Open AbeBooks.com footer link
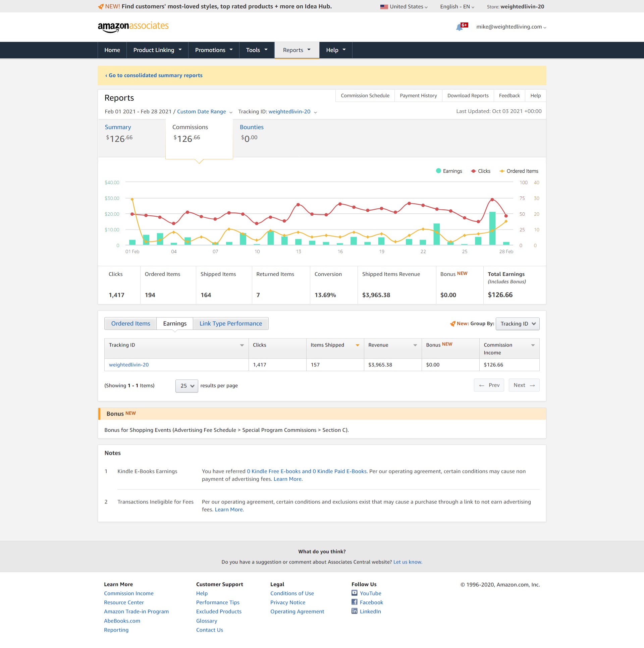Viewport: 644px width, 648px height. 122,621
